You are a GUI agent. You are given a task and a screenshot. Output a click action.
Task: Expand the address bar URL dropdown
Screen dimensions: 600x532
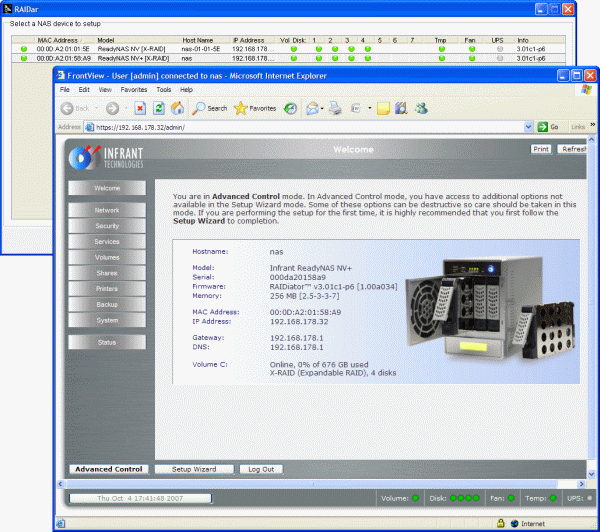528,127
